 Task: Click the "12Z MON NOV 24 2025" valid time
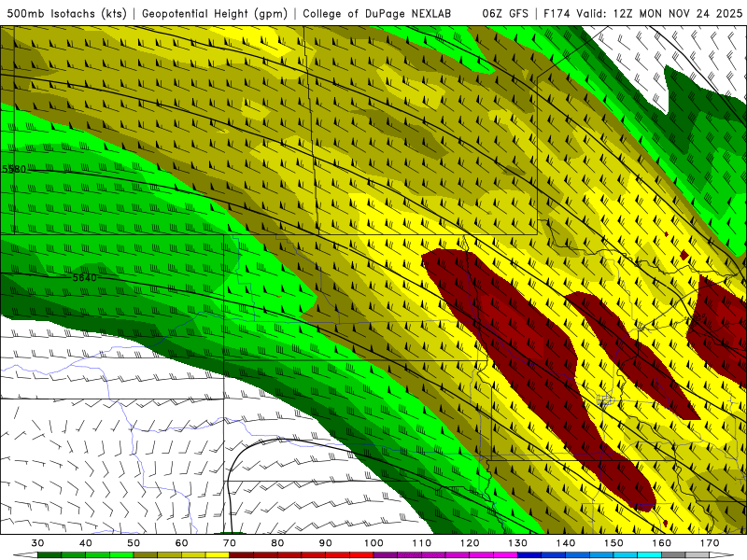point(677,13)
